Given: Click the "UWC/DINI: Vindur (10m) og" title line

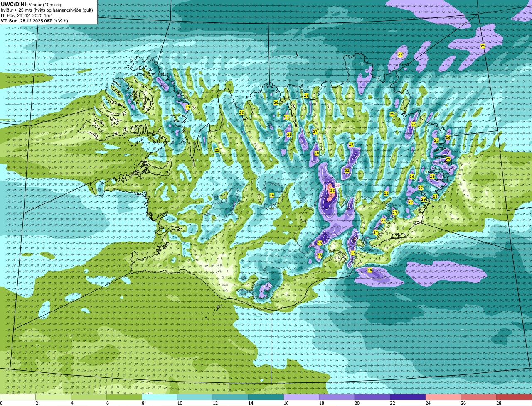Looking at the screenshot, I should pos(31,4).
